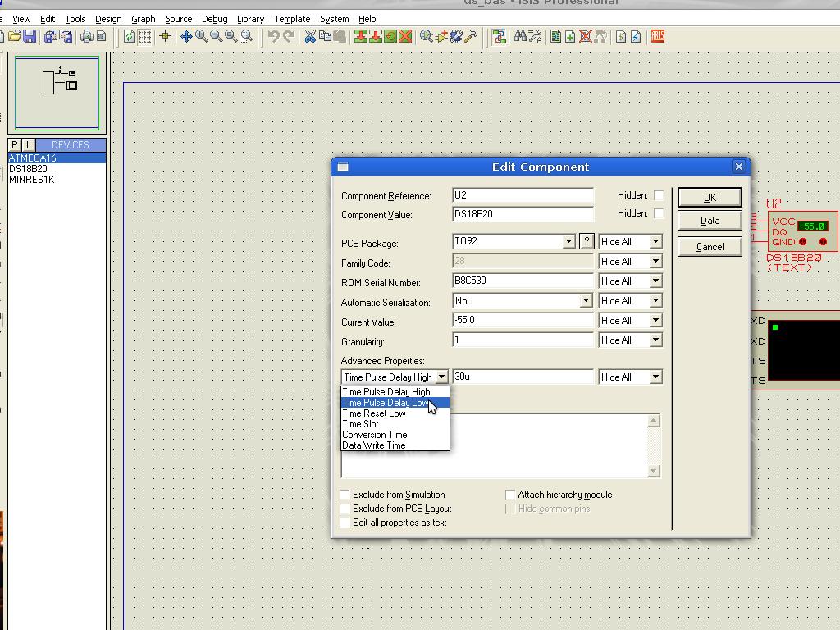The width and height of the screenshot is (840, 630).
Task: Click the Cancel button
Action: tap(710, 247)
